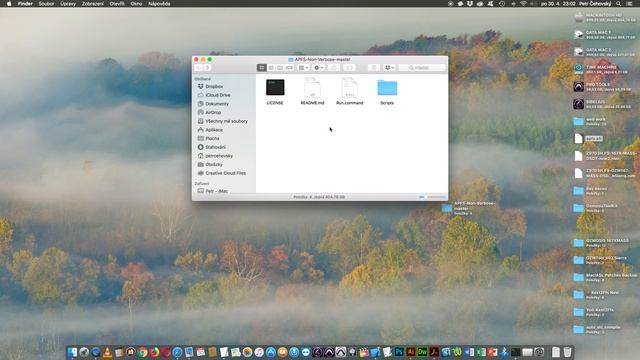Open the Finder menu

click(25, 4)
